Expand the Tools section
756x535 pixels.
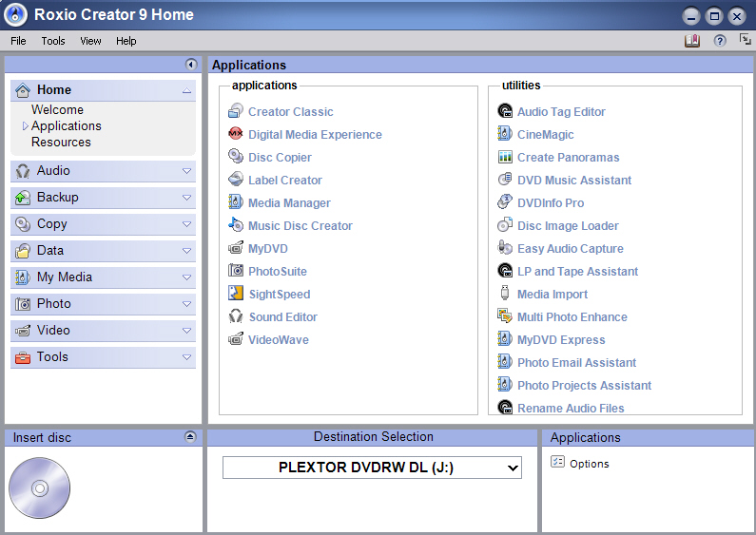[186, 357]
